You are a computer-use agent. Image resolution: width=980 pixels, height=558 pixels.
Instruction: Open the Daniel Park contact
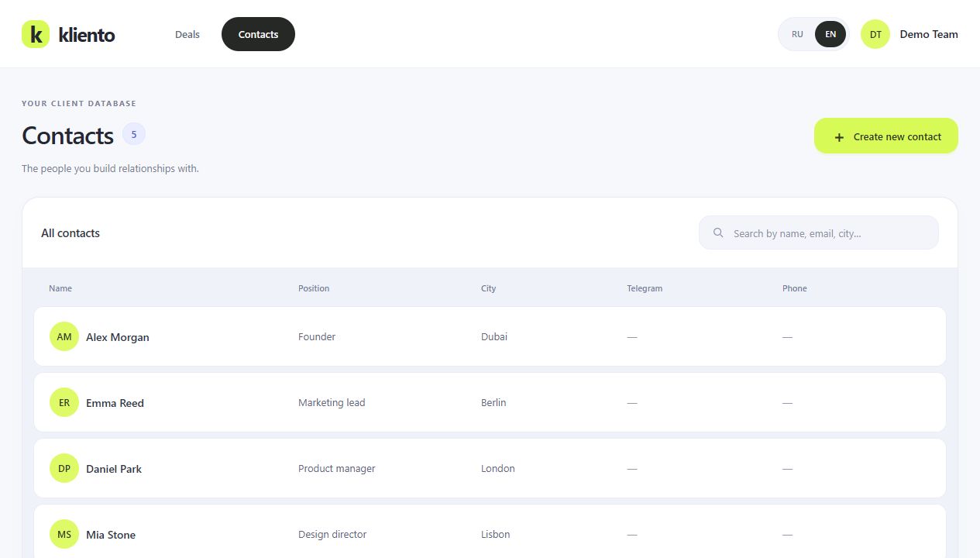tap(490, 468)
